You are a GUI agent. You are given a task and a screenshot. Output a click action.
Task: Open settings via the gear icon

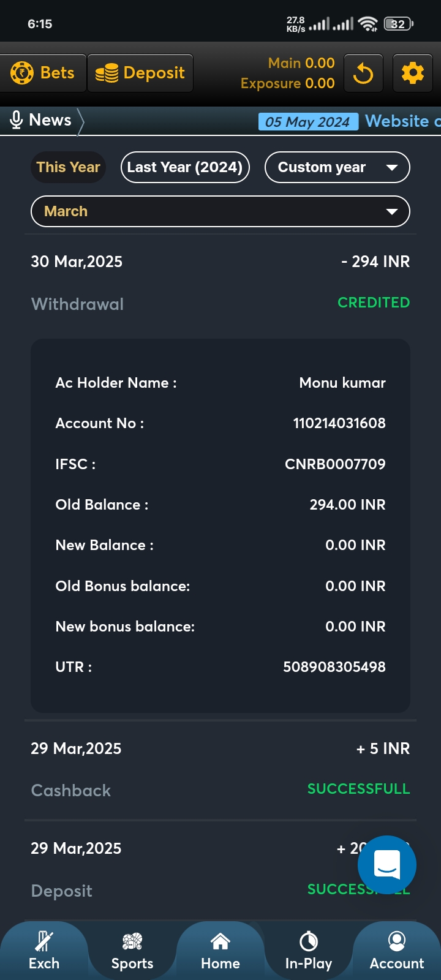412,73
